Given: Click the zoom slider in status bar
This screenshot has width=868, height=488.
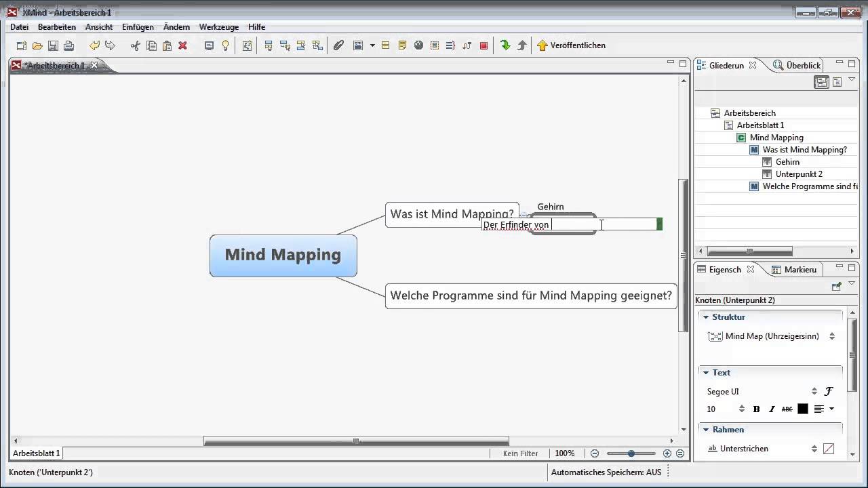Looking at the screenshot, I should click(631, 453).
